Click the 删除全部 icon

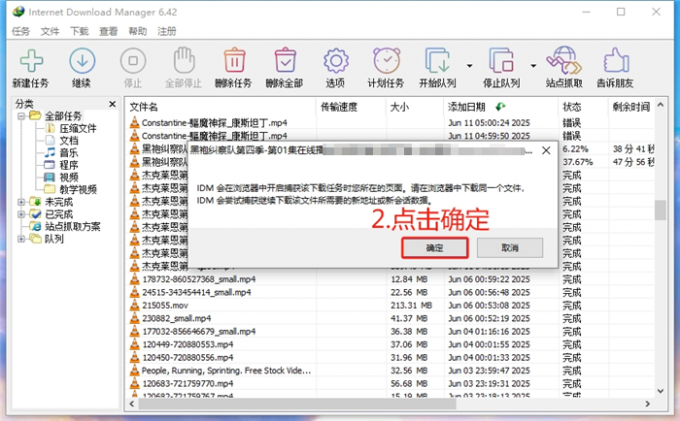click(285, 60)
